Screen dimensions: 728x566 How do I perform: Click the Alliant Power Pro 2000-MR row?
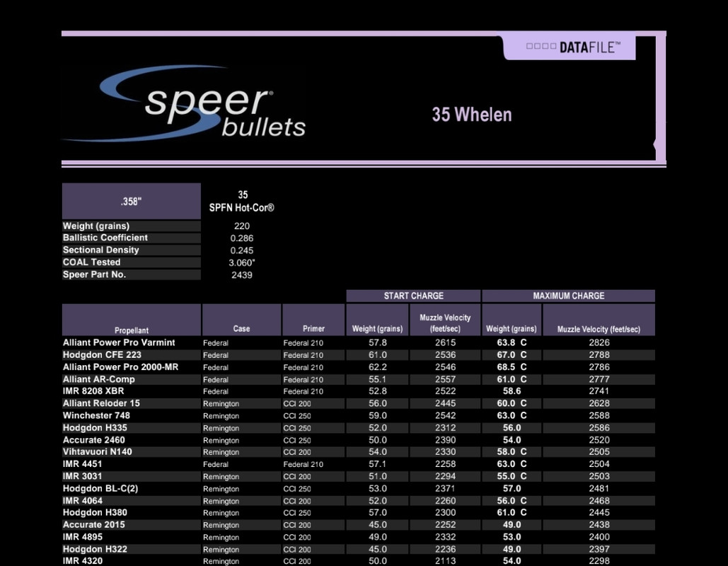pos(359,366)
